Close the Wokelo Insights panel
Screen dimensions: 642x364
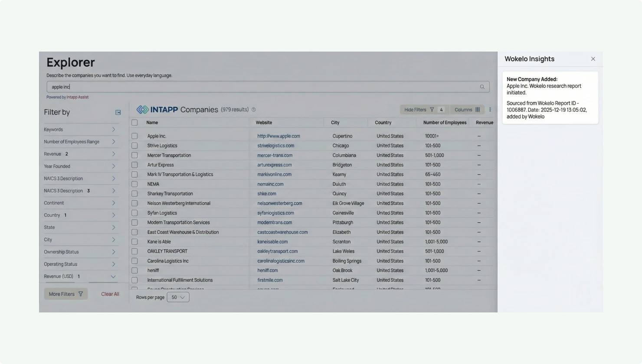coord(593,59)
